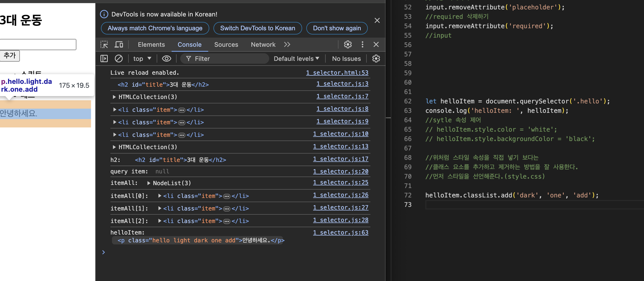Screen dimensions: 644x281
Task: Click the console Filter input field
Action: (x=224, y=58)
